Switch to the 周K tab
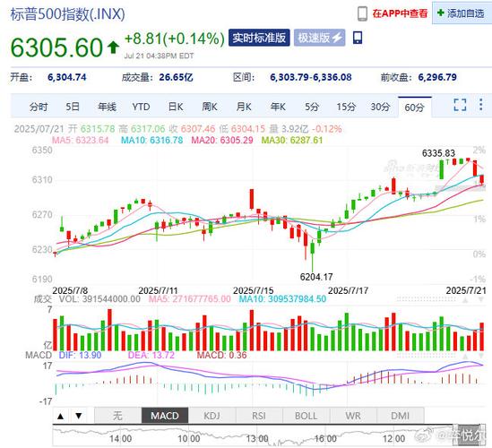The width and height of the screenshot is (492, 448). tap(210, 107)
